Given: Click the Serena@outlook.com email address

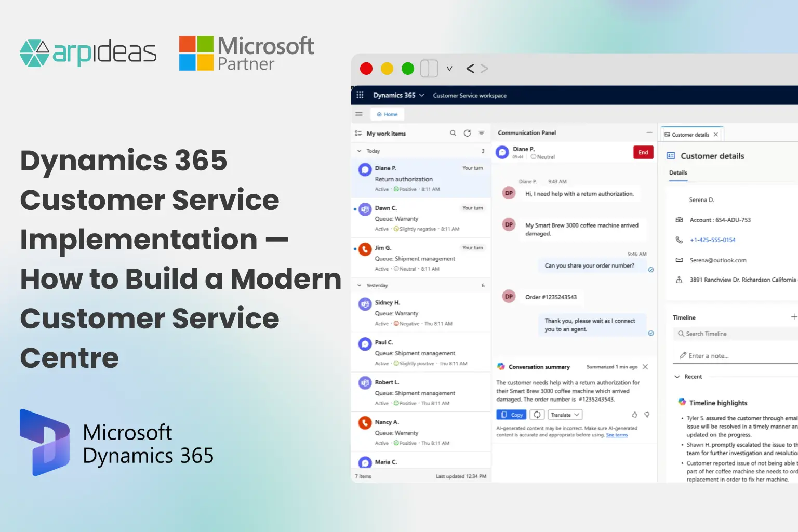Looking at the screenshot, I should (x=717, y=260).
